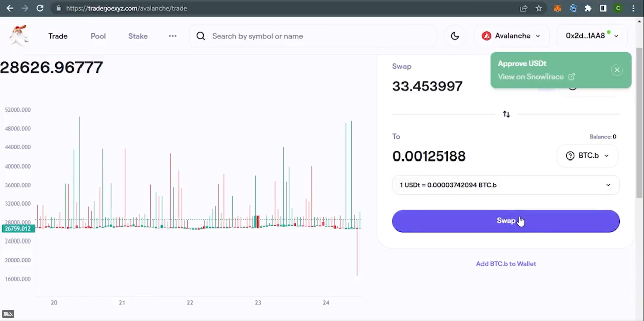Click the purple Swap button
The height and width of the screenshot is (321, 644).
click(506, 221)
